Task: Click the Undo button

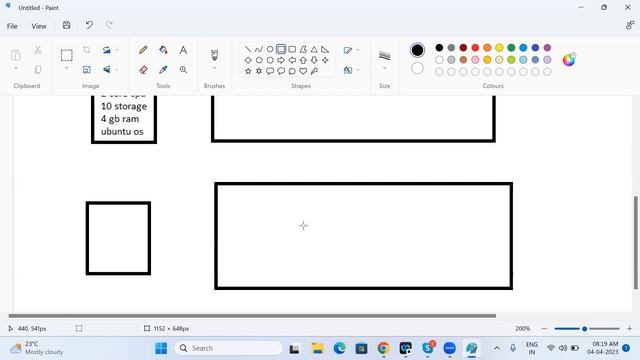Action: [89, 25]
